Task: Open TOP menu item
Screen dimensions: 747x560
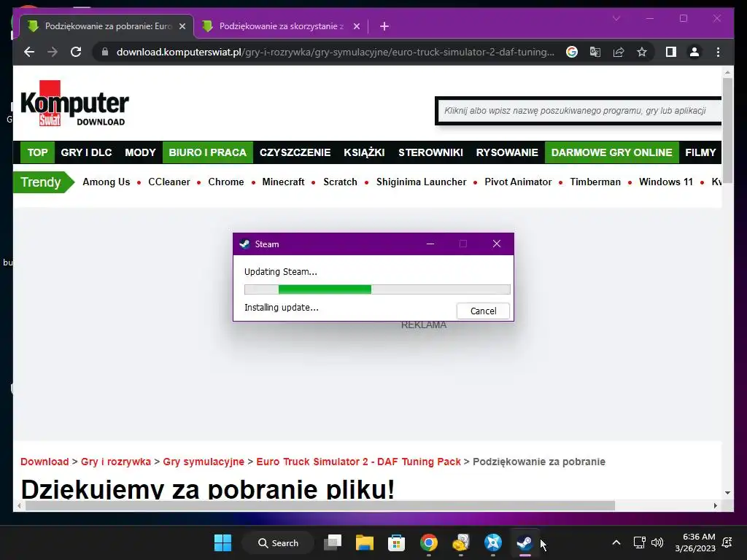Action: pos(38,152)
